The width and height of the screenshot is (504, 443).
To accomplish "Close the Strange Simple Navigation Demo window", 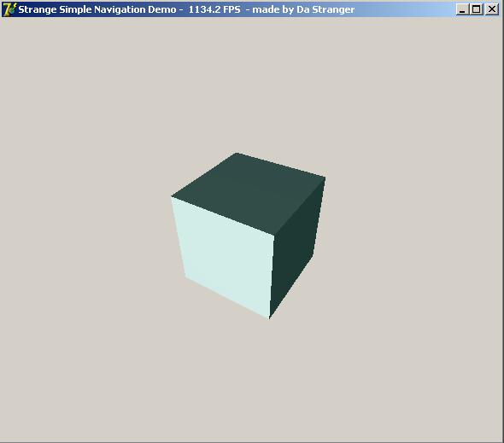I will [x=492, y=9].
